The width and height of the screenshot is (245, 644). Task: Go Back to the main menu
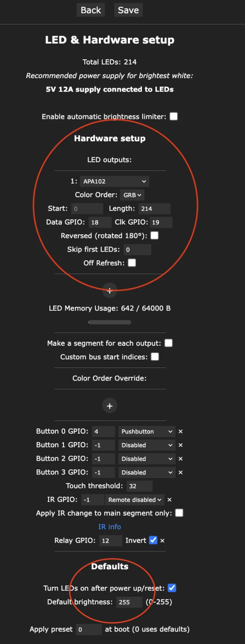click(91, 10)
